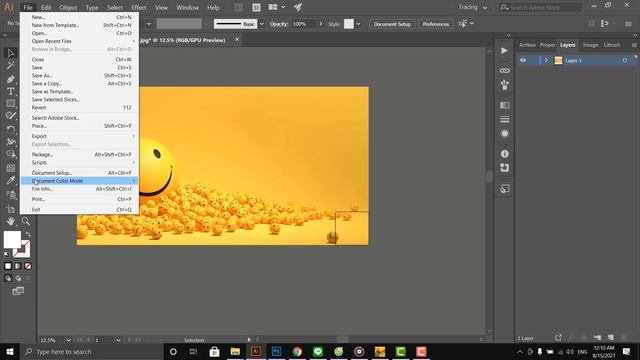Image resolution: width=640 pixels, height=360 pixels.
Task: Open the Stroke panel lines icon
Action: coord(504,119)
